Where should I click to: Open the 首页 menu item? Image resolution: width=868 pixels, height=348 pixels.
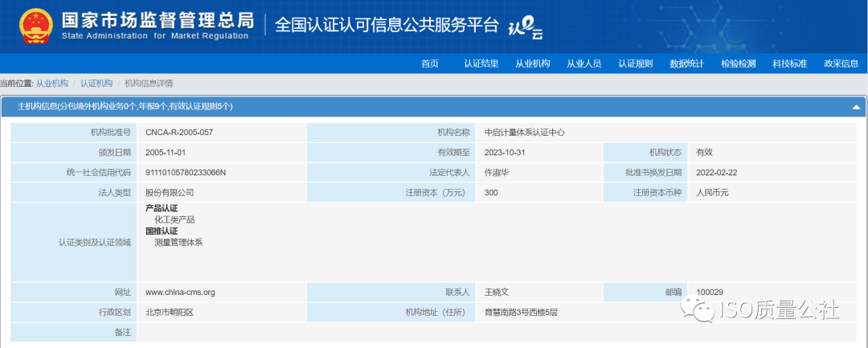pyautogui.click(x=429, y=63)
